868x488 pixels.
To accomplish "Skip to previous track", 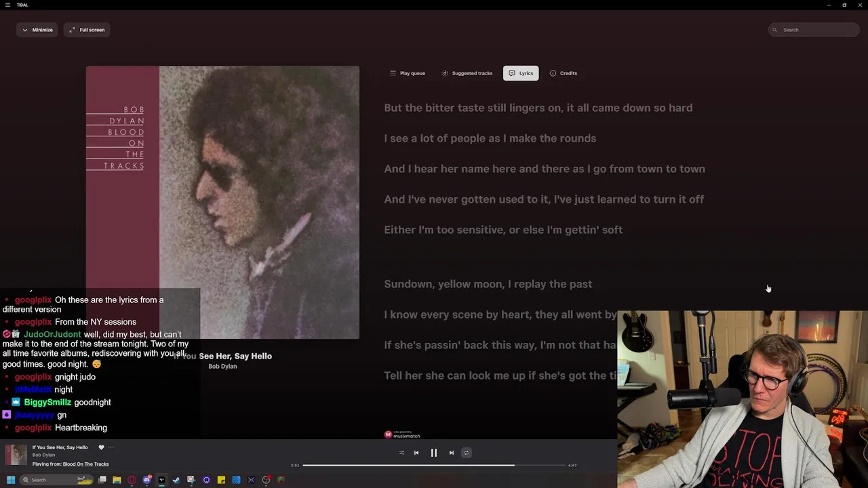I will (x=416, y=453).
